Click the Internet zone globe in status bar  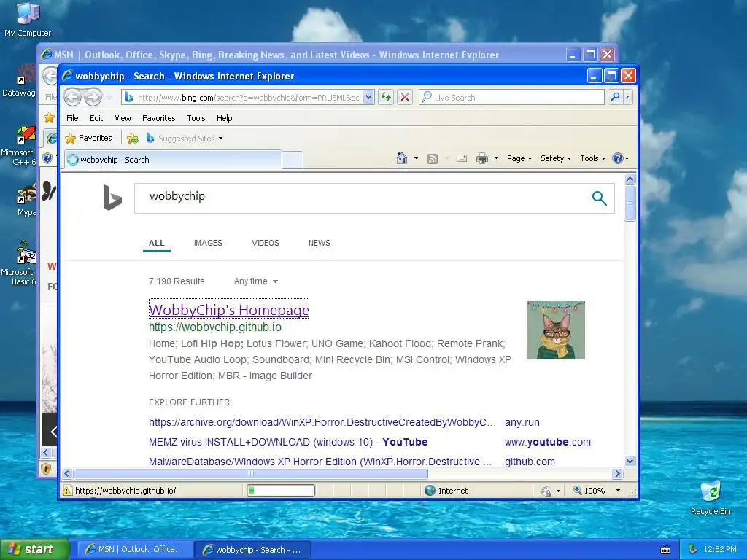click(430, 491)
